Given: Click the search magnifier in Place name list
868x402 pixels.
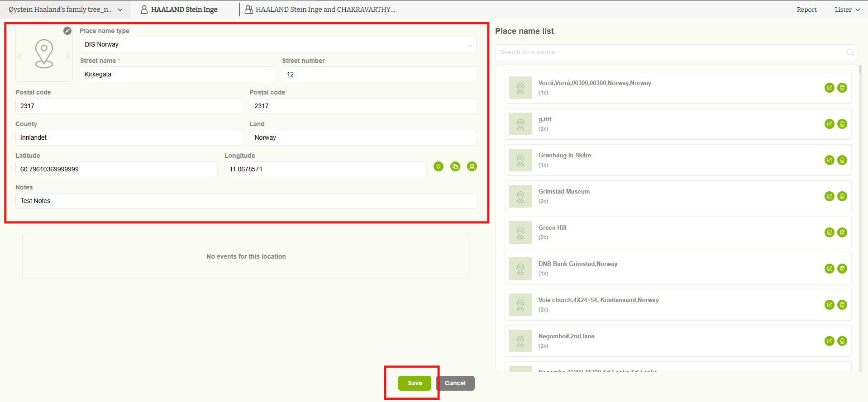Looking at the screenshot, I should [x=850, y=52].
